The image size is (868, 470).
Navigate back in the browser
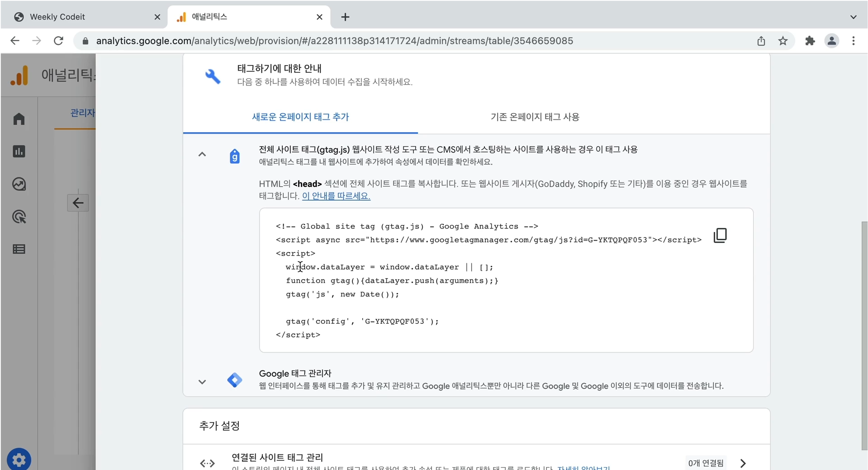[x=15, y=41]
